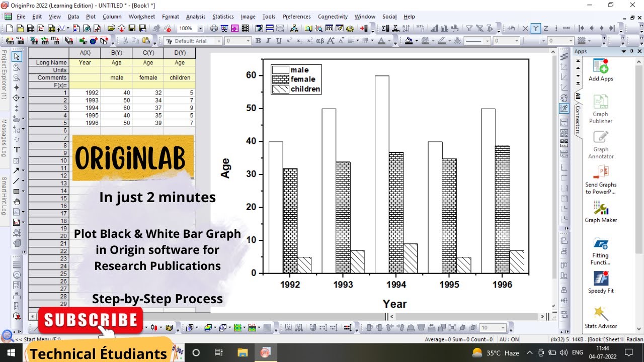Select column header D(Y)
Viewport: 644px width, 362px height.
pyautogui.click(x=180, y=52)
